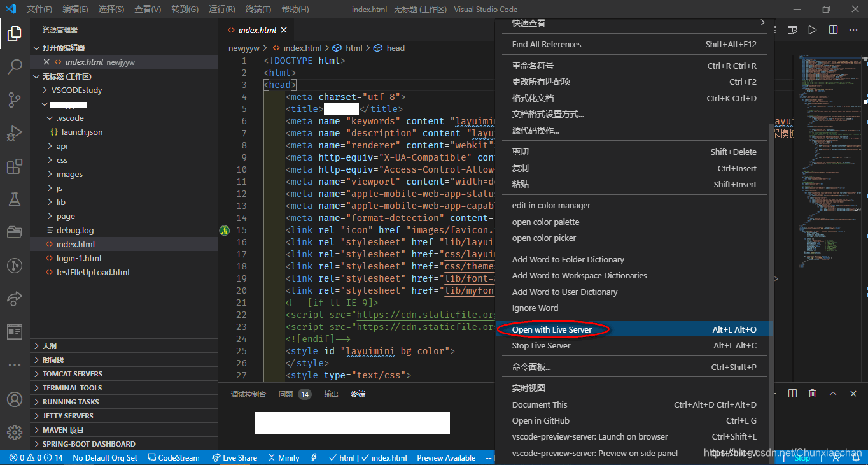Expand the VSCODEstudy folder
The height and width of the screenshot is (465, 868).
(x=124, y=90)
